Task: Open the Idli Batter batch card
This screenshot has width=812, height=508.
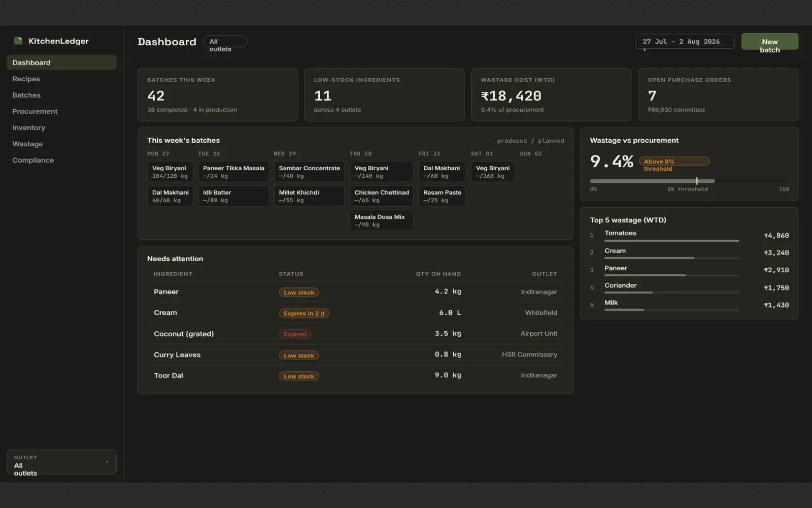Action: [x=233, y=196]
